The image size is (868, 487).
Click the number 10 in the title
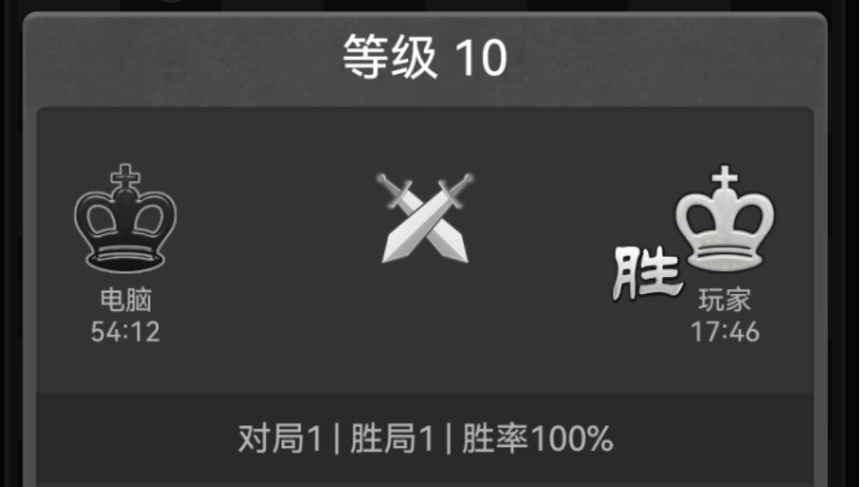click(x=481, y=58)
